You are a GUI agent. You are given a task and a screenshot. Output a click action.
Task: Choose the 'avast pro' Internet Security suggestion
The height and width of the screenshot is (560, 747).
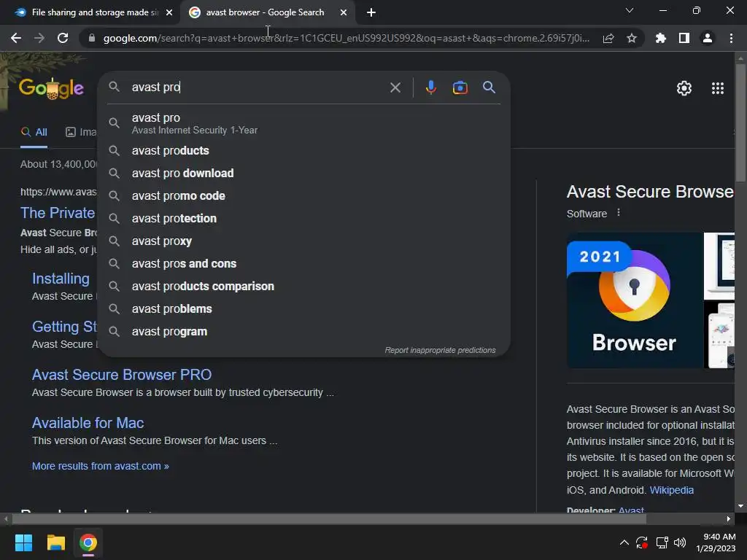pos(303,123)
